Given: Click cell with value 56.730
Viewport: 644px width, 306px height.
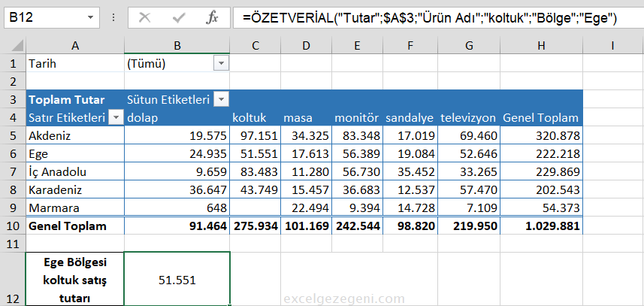Looking at the screenshot, I should [358, 171].
